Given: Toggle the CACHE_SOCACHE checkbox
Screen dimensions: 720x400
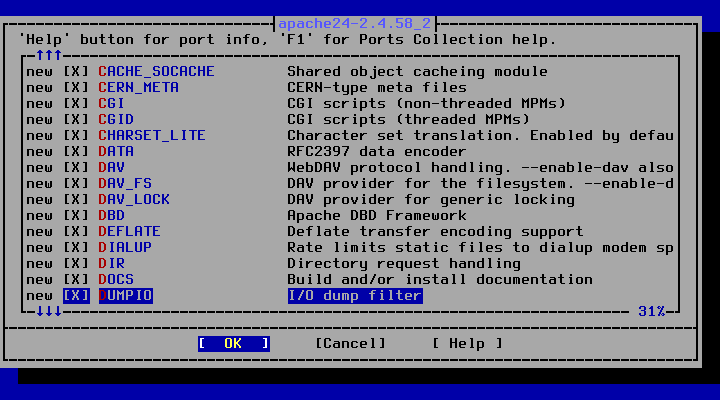Looking at the screenshot, I should click(76, 72).
